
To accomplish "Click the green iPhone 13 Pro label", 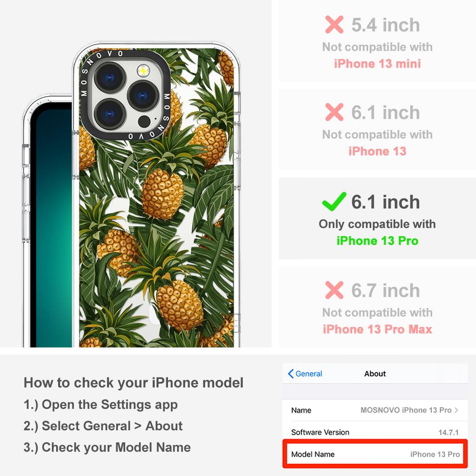I will coord(377,241).
